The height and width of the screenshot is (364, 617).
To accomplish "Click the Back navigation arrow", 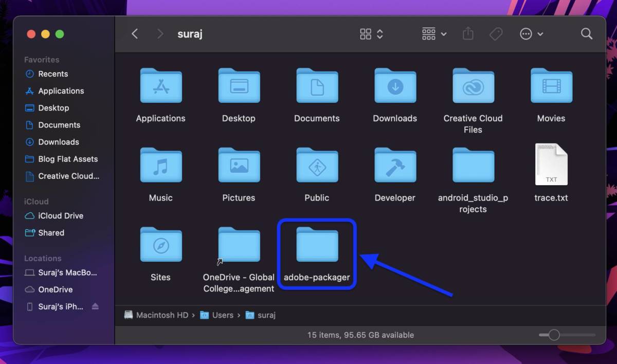I will tap(135, 33).
